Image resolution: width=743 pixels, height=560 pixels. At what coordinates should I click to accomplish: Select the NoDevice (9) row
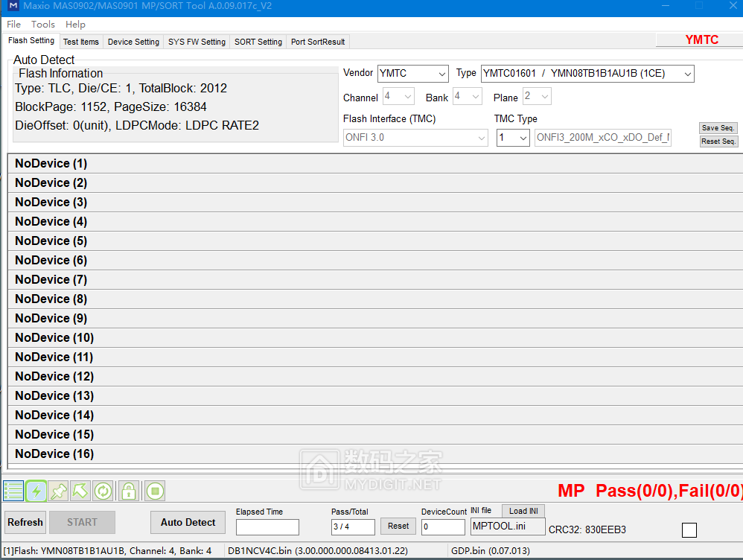pos(375,319)
